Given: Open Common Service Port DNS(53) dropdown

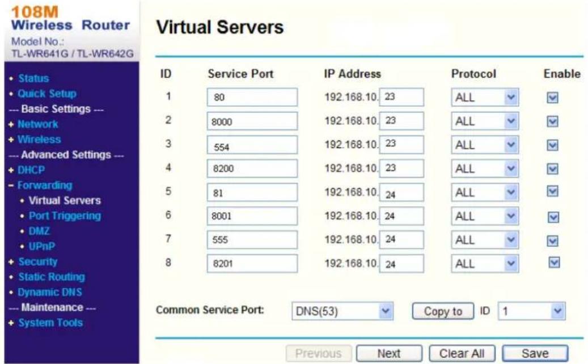Looking at the screenshot, I should tap(342, 311).
